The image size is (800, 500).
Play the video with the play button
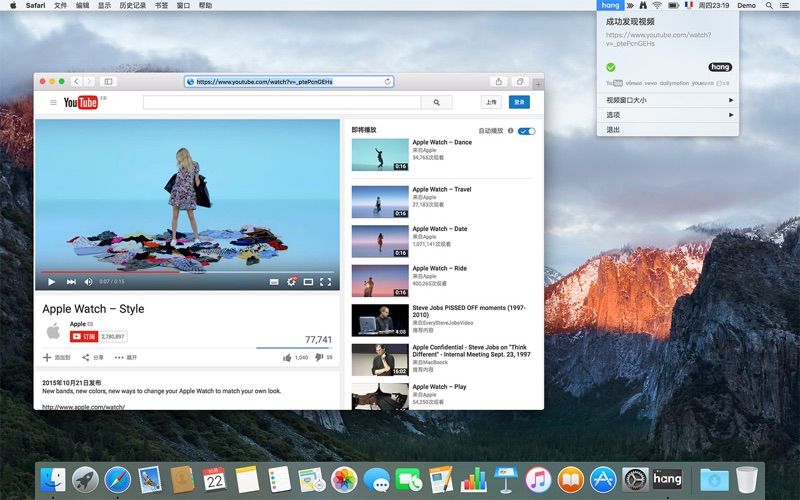[x=51, y=282]
